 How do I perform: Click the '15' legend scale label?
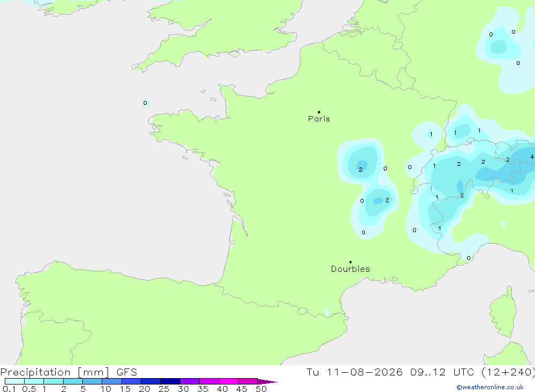pos(125,389)
